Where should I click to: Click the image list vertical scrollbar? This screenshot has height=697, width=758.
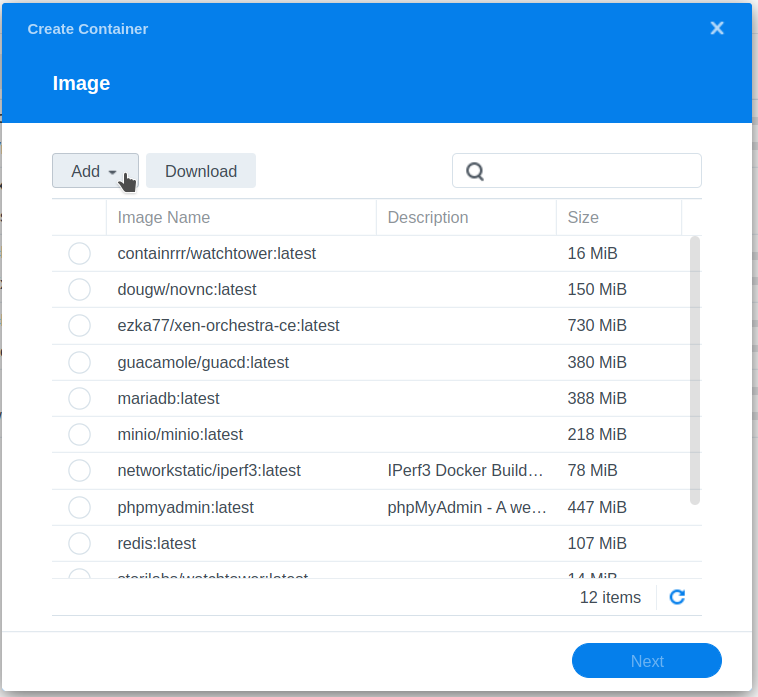point(695,370)
